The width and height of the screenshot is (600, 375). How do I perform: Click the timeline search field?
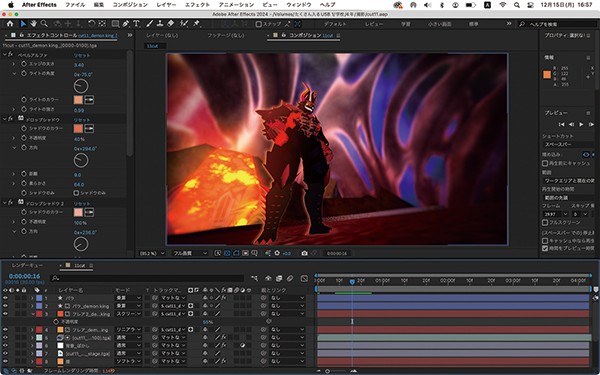[147, 279]
